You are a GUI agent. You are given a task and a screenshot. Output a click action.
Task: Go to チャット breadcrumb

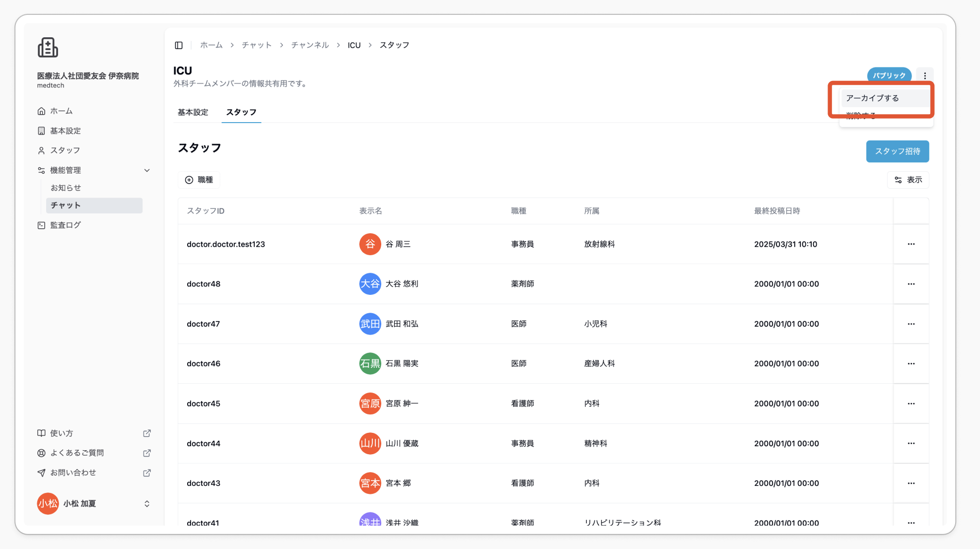pyautogui.click(x=257, y=45)
